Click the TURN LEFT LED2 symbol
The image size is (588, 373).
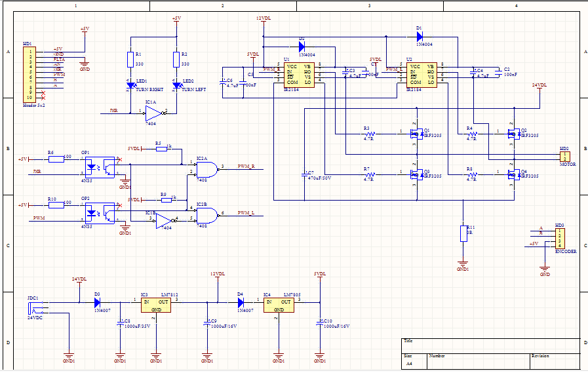click(x=176, y=85)
